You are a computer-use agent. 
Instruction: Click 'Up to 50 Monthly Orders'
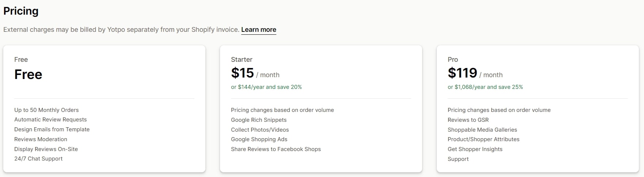(46, 110)
